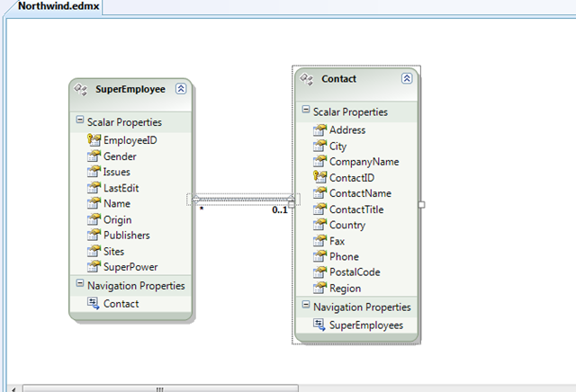The height and width of the screenshot is (392, 576).
Task: Collapse Scalar Properties in SuperEmployee
Action: pos(80,120)
